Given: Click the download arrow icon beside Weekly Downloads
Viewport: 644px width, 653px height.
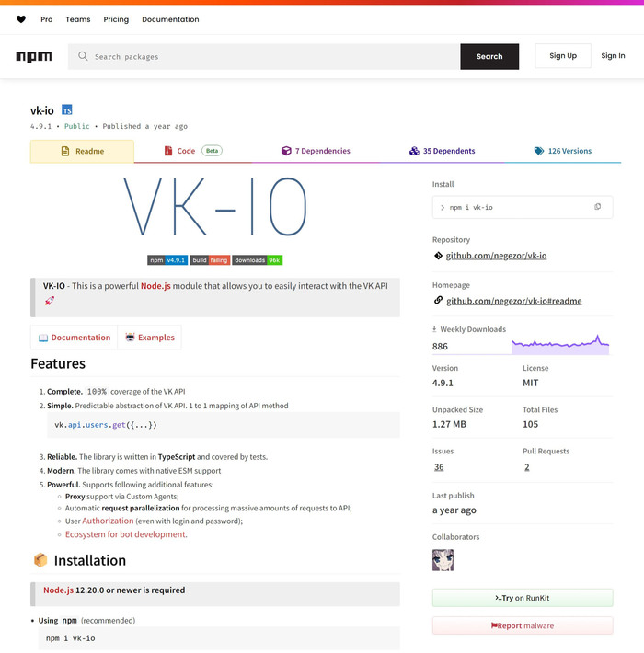Looking at the screenshot, I should pyautogui.click(x=434, y=329).
